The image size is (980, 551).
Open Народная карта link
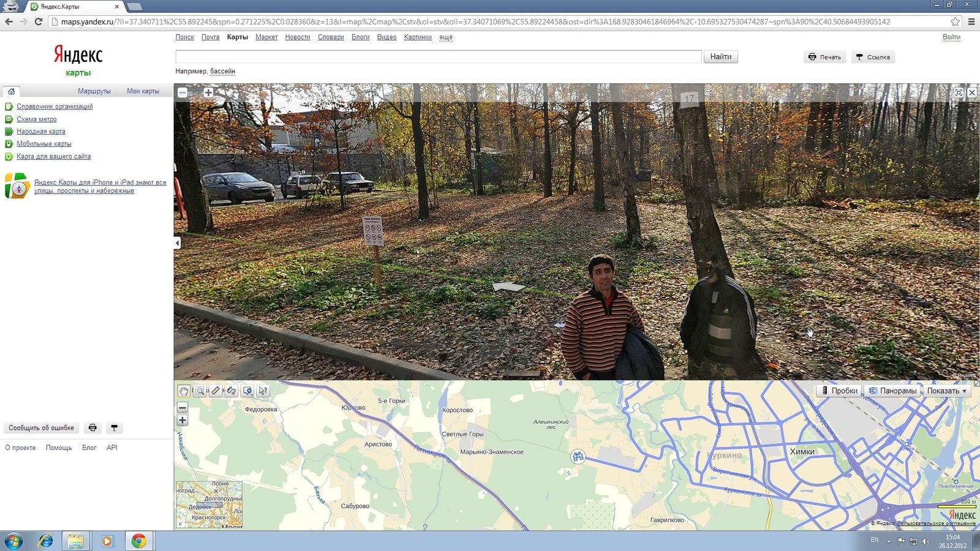point(41,132)
